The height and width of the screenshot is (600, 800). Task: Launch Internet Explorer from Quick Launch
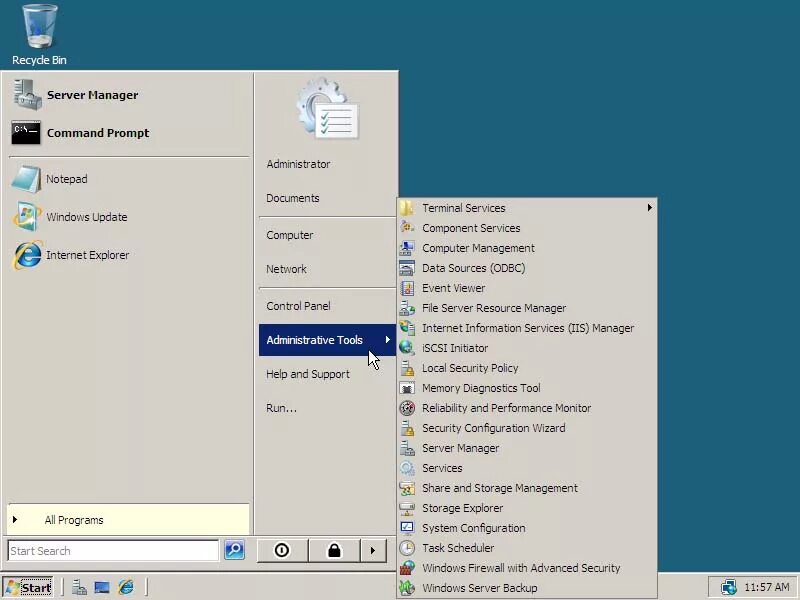point(126,588)
